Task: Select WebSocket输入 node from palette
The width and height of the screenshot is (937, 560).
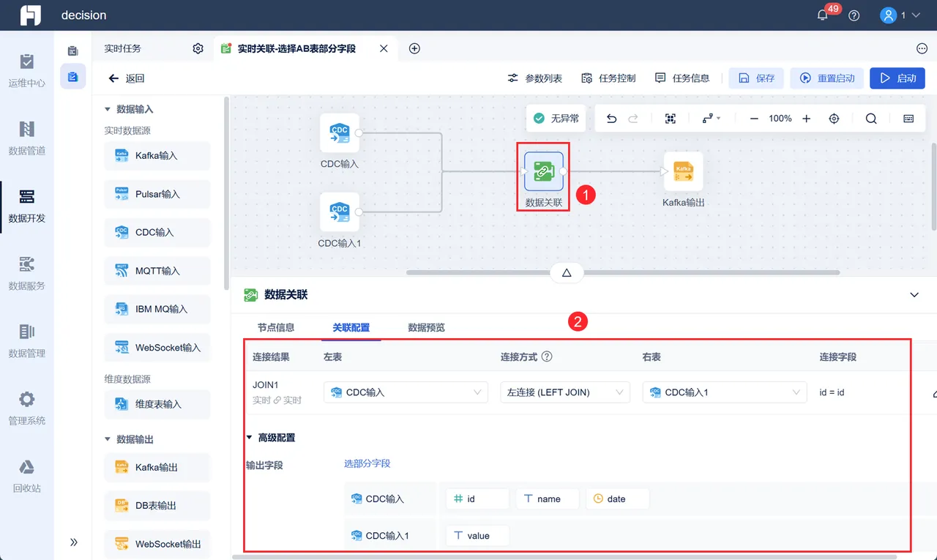Action: (157, 348)
